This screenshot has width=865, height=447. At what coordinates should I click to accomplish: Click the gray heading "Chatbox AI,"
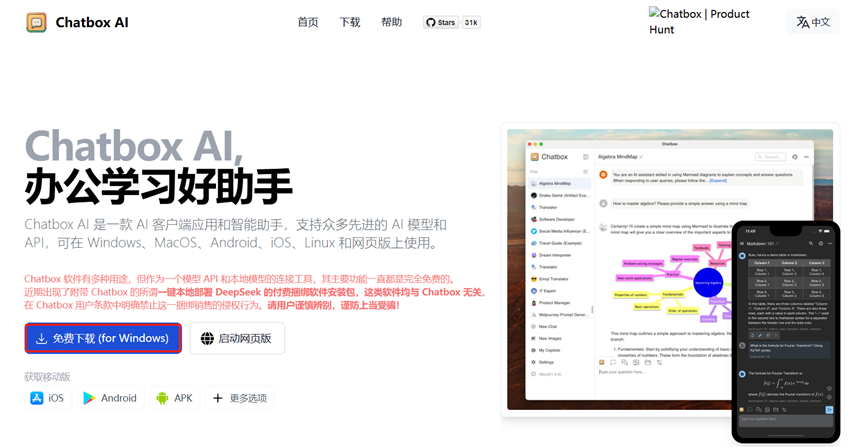coord(134,147)
